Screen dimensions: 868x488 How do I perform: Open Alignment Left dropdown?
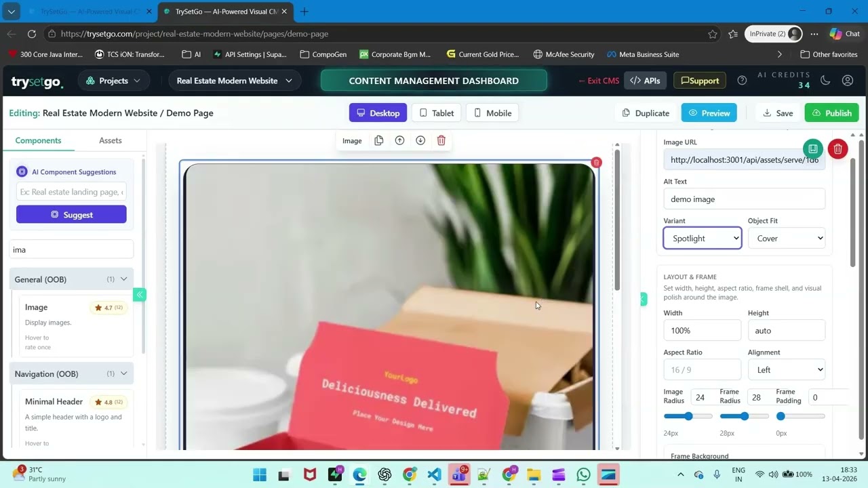[x=787, y=369]
